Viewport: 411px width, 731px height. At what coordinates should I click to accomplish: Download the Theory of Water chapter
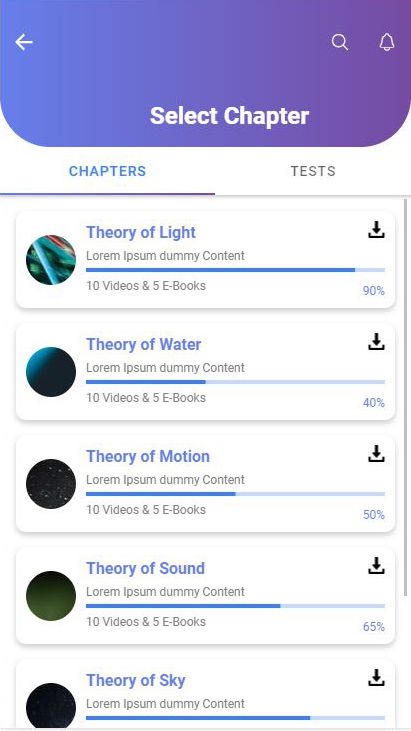(376, 342)
